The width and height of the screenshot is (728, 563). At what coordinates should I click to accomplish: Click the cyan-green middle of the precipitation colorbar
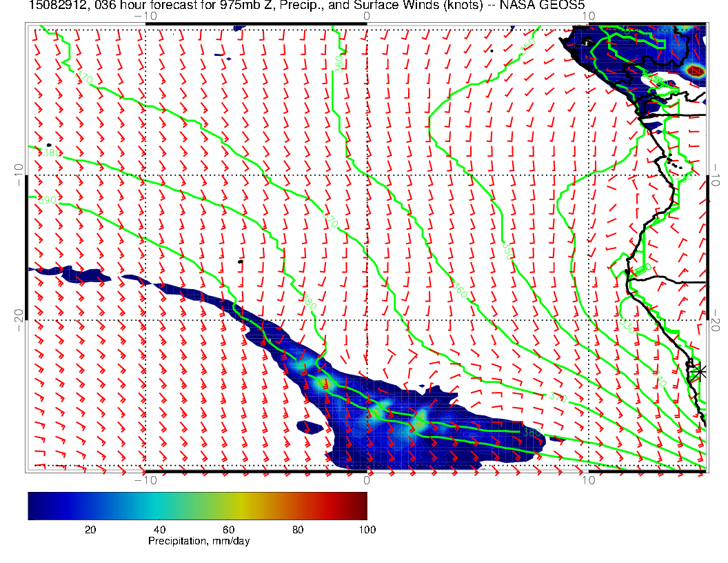coord(176,506)
